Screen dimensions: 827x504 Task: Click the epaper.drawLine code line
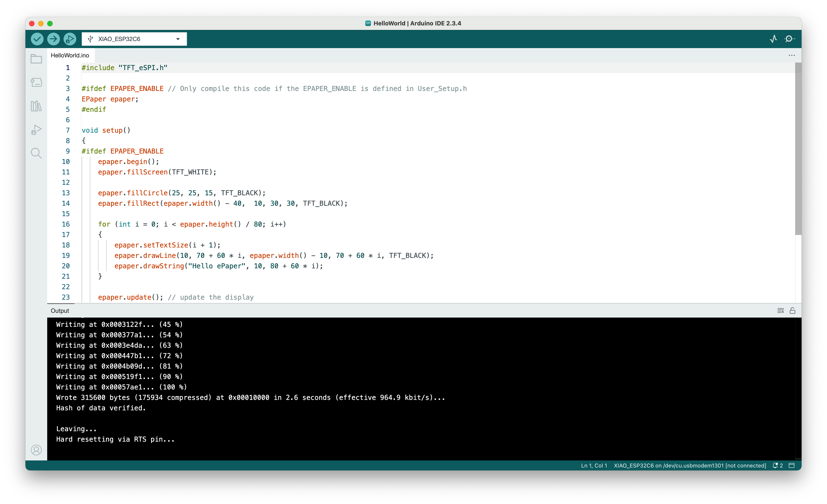(274, 255)
